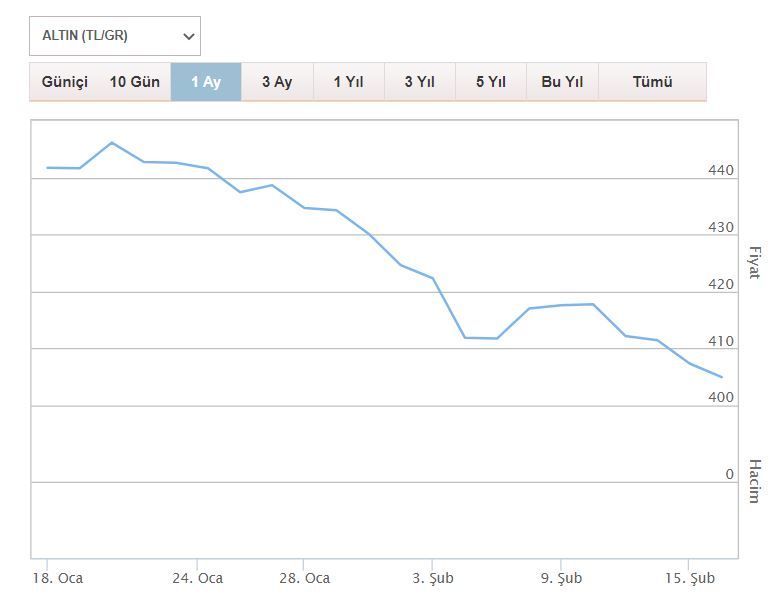Click the 18. Oca axis marker
Viewport: 784px width, 616px height.
[x=58, y=578]
